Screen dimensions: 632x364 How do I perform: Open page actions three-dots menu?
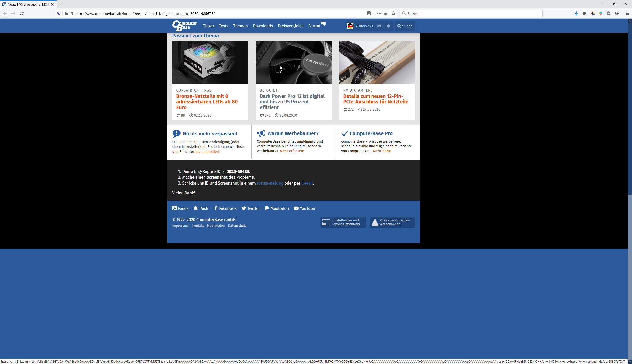pos(379,13)
